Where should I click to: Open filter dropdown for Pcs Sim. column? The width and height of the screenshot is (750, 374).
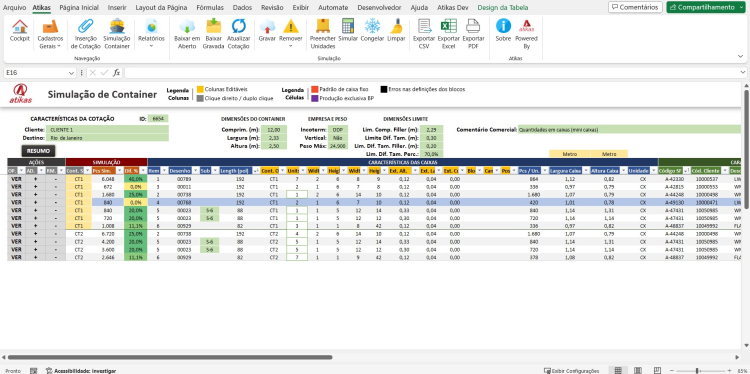click(x=120, y=170)
